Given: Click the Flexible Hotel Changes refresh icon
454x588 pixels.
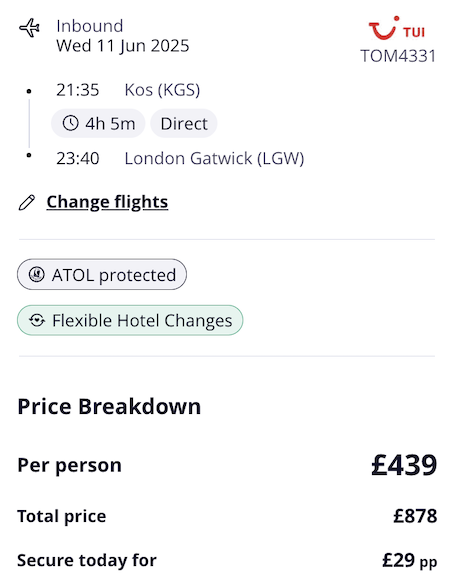Looking at the screenshot, I should 37,320.
